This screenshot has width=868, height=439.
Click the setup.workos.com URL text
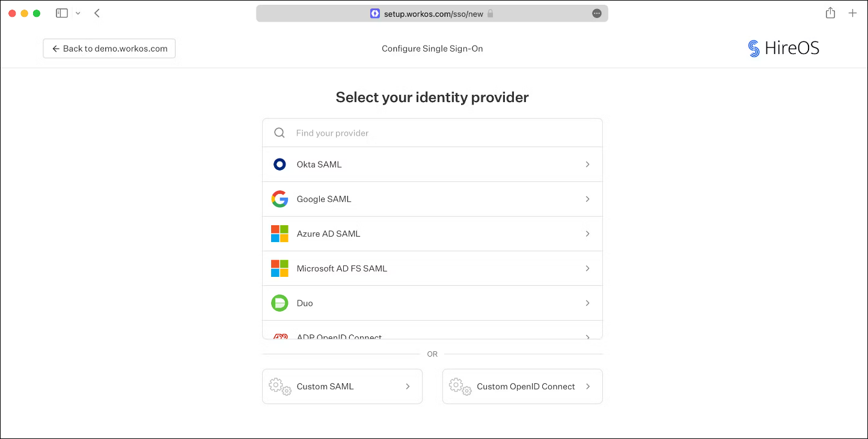pyautogui.click(x=433, y=13)
